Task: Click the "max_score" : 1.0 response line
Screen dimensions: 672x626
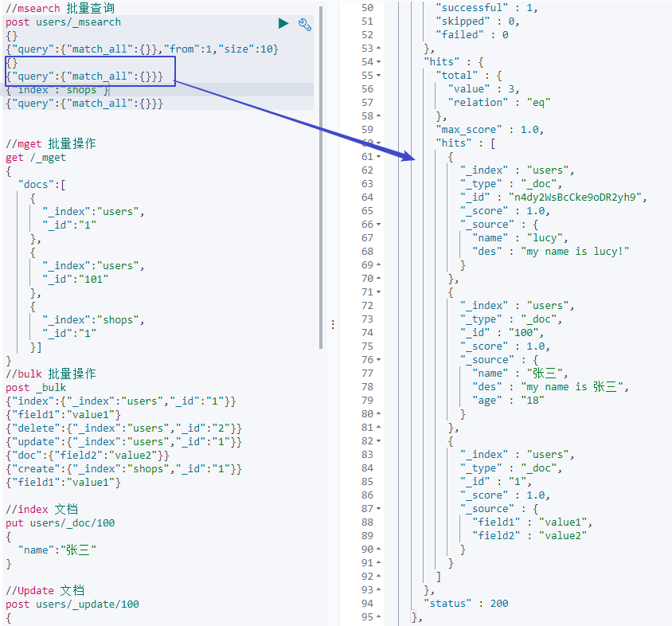Action: (490, 130)
